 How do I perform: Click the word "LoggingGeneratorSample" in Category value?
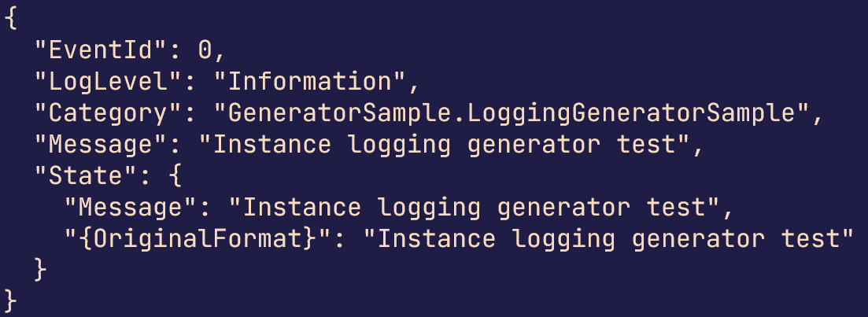coord(631,114)
